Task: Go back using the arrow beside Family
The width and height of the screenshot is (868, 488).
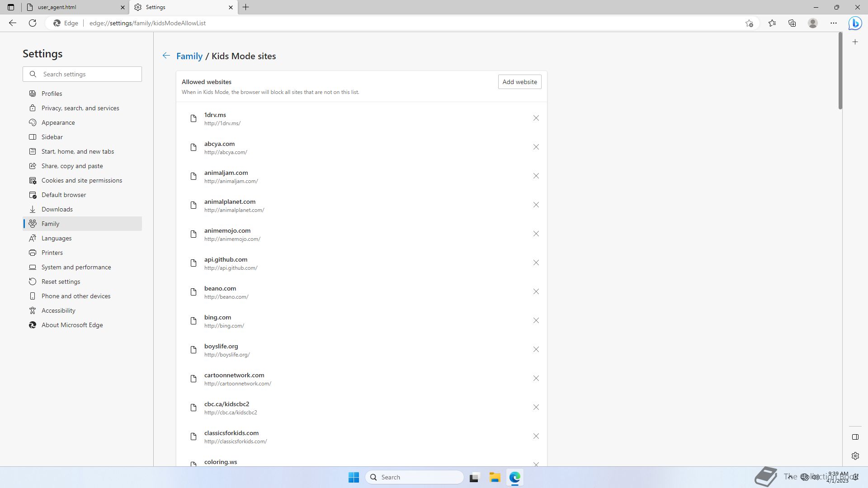Action: (166, 56)
